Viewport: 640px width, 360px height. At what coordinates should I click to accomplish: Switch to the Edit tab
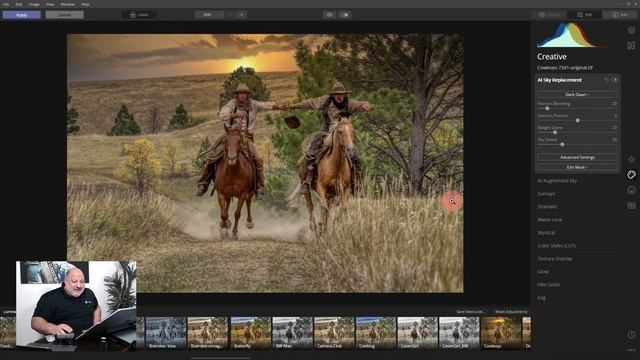pos(584,15)
